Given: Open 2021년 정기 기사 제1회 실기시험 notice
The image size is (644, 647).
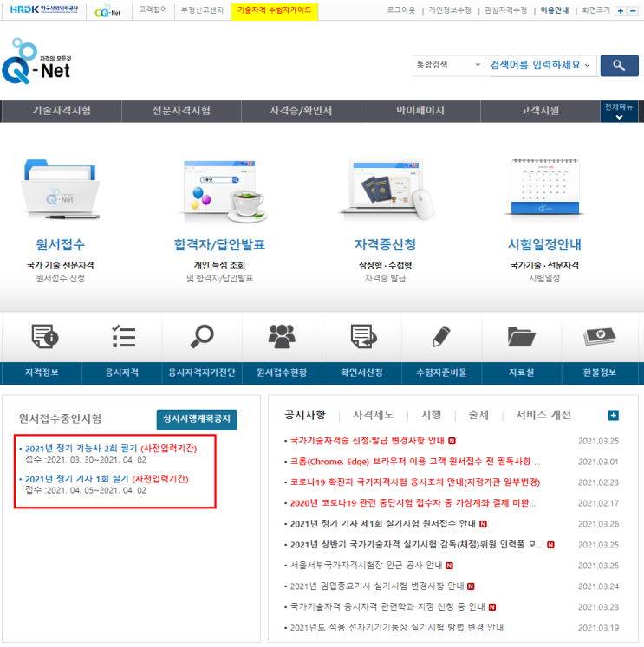Looking at the screenshot, I should (383, 524).
